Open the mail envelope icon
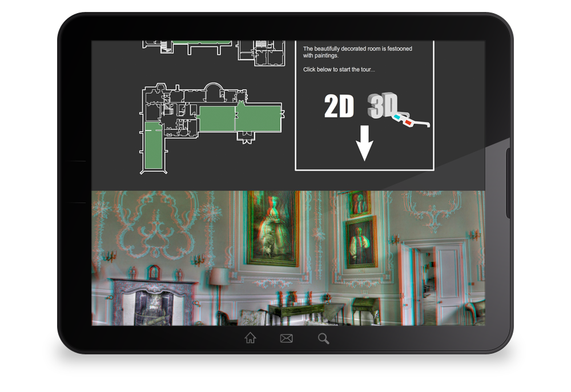The height and width of the screenshot is (392, 571). click(287, 338)
